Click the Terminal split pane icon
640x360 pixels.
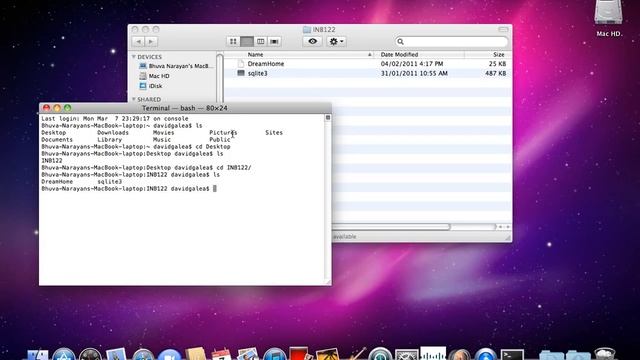point(327,118)
